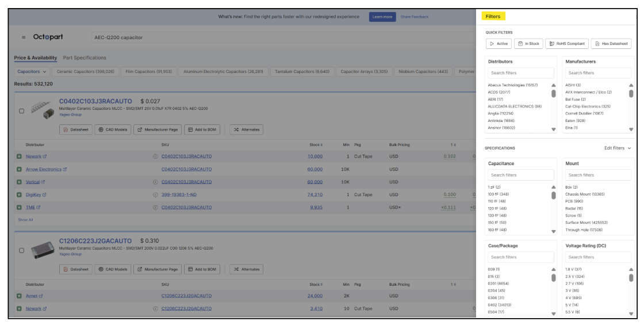Click down arrow in Capacitance list scrollbar

tap(553, 231)
